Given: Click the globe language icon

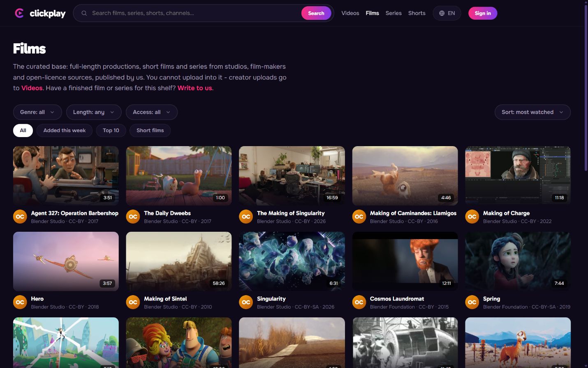Looking at the screenshot, I should click(x=442, y=13).
